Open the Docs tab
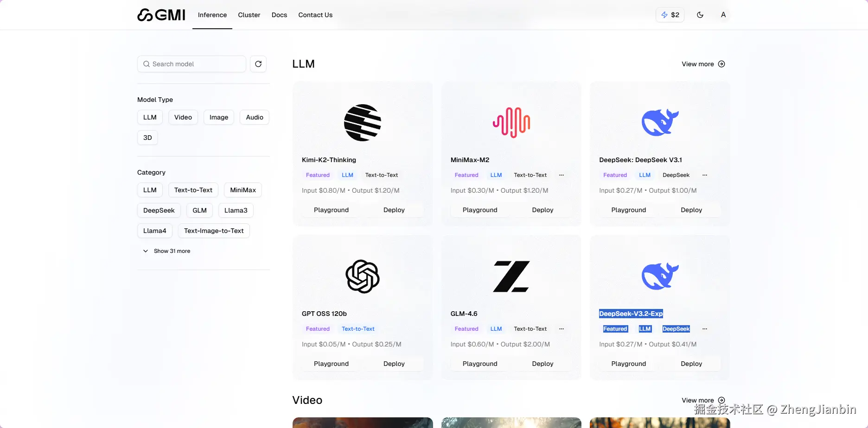Image resolution: width=868 pixels, height=428 pixels. coord(279,15)
